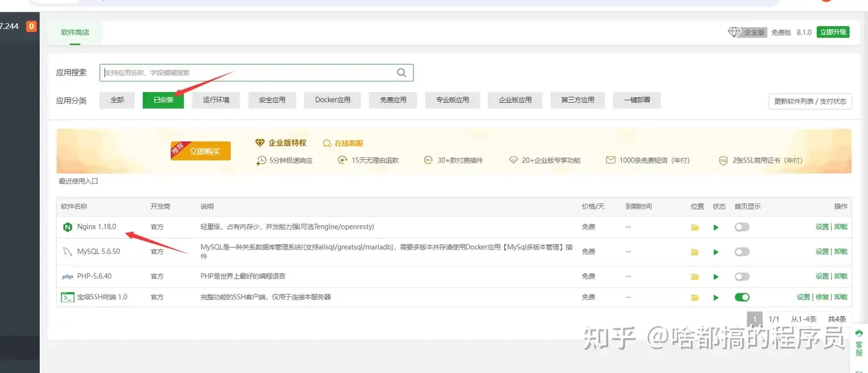Switch to the 已安装 category tab
Image resolution: width=868 pixels, height=373 pixels.
163,100
